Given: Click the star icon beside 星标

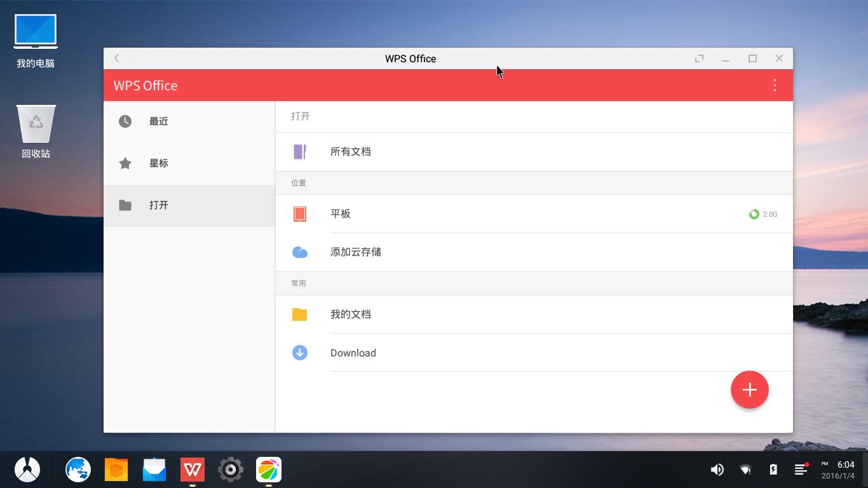Looking at the screenshot, I should coord(125,163).
